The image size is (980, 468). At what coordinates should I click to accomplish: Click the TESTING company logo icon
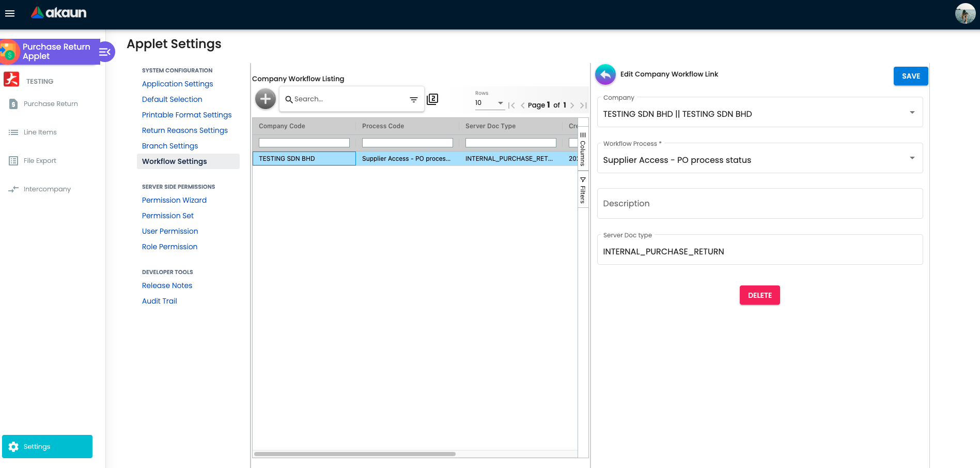[x=11, y=79]
